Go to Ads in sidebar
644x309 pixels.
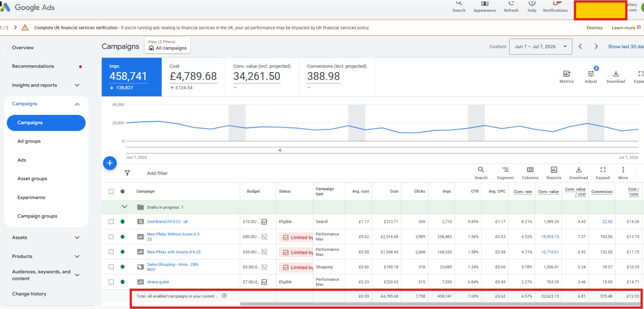pos(22,160)
